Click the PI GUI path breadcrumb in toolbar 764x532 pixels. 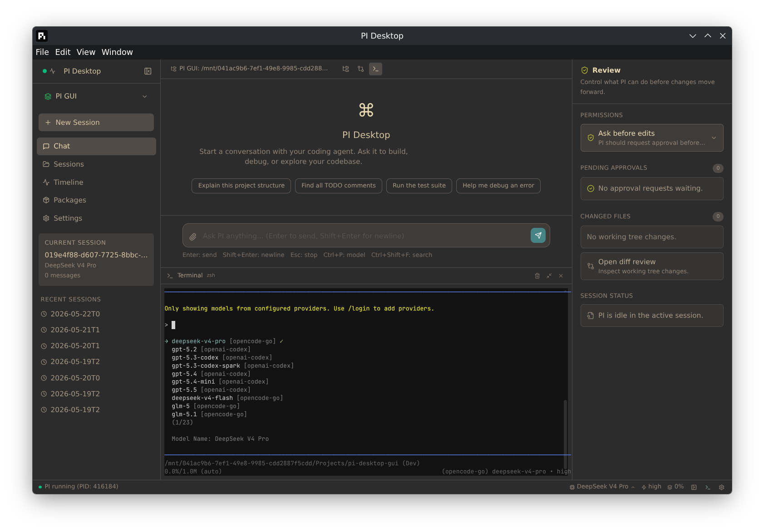249,69
